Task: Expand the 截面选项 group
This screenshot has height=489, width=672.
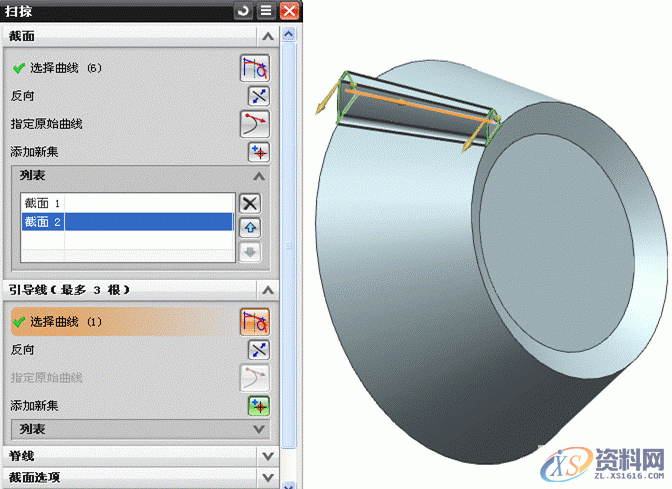Action: (267, 477)
